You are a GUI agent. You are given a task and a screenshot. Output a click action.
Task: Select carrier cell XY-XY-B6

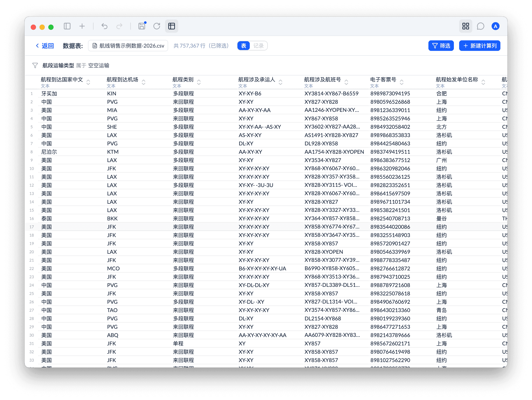[x=250, y=93]
